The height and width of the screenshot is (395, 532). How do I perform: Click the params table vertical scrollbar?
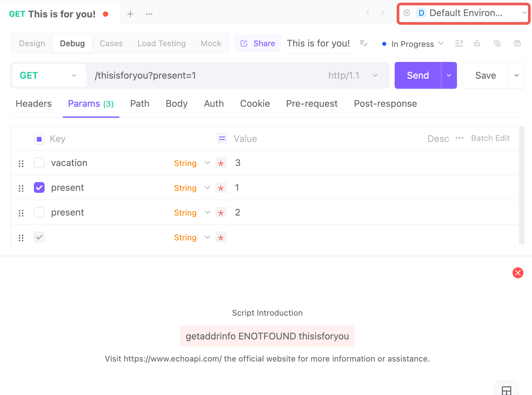[522, 185]
